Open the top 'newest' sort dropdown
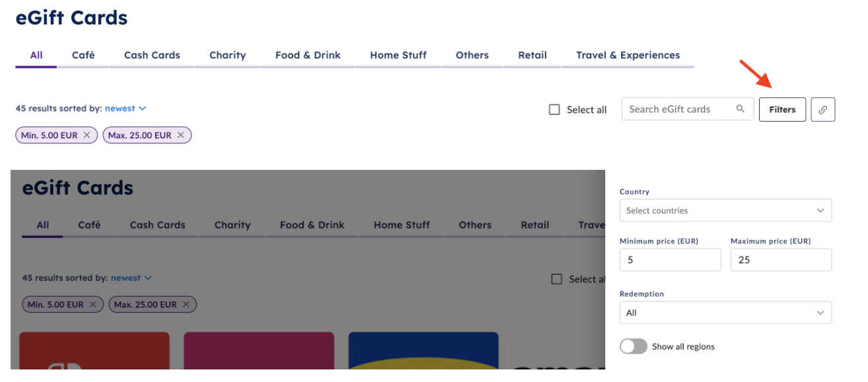This screenshot has width=868, height=382. click(126, 108)
